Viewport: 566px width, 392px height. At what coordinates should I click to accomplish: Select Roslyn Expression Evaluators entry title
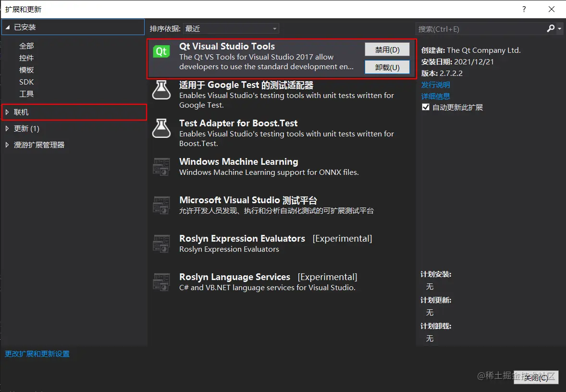click(242, 239)
